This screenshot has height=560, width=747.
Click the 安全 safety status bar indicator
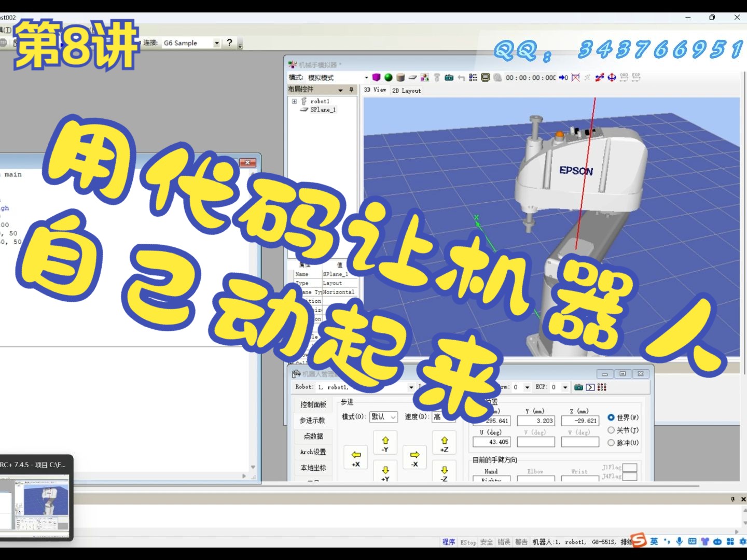pyautogui.click(x=487, y=542)
